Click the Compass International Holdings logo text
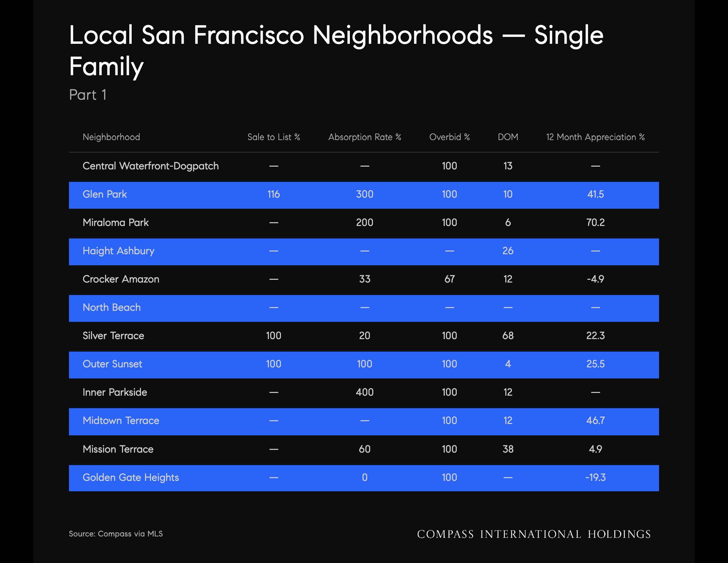Image resolution: width=728 pixels, height=563 pixels. click(534, 534)
